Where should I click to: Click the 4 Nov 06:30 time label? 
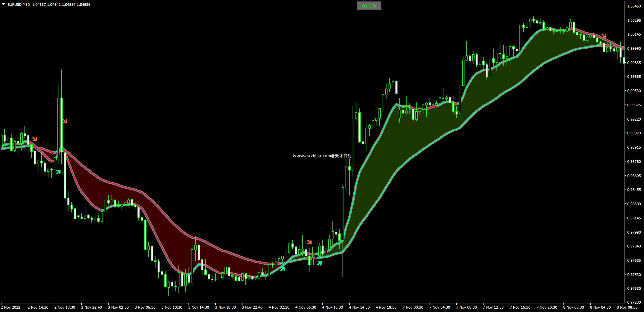coord(306,307)
